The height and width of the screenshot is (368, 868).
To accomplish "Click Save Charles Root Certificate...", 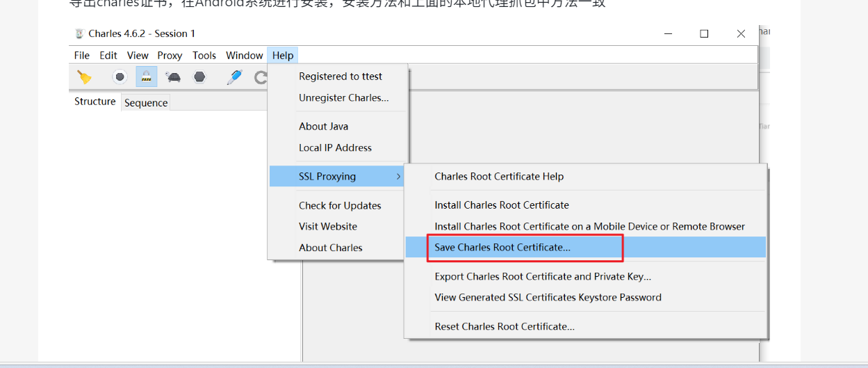I will 585,247.
